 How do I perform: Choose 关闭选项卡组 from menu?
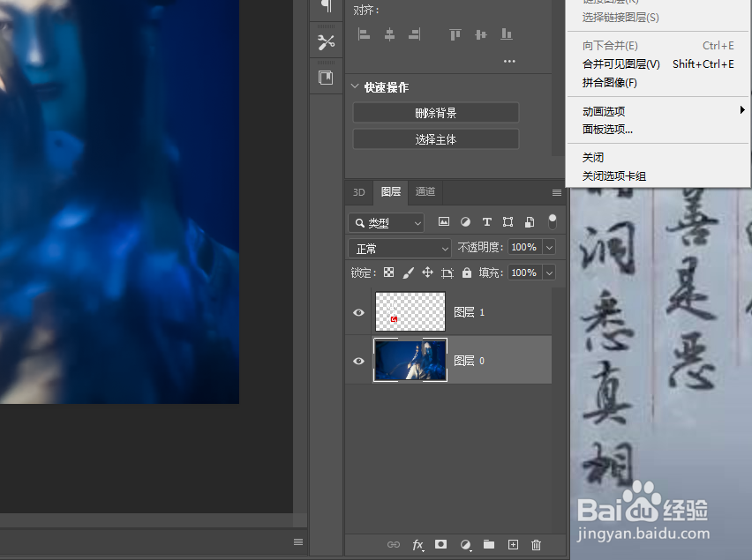point(658,176)
